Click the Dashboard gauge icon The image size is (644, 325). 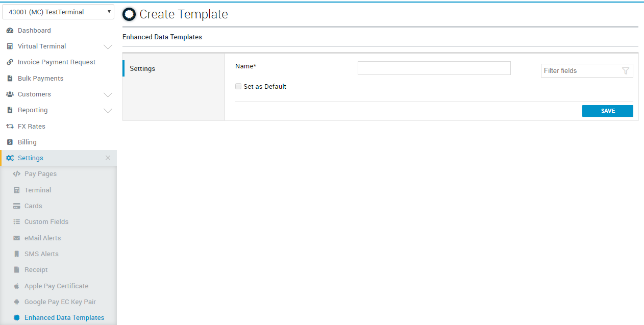(10, 31)
